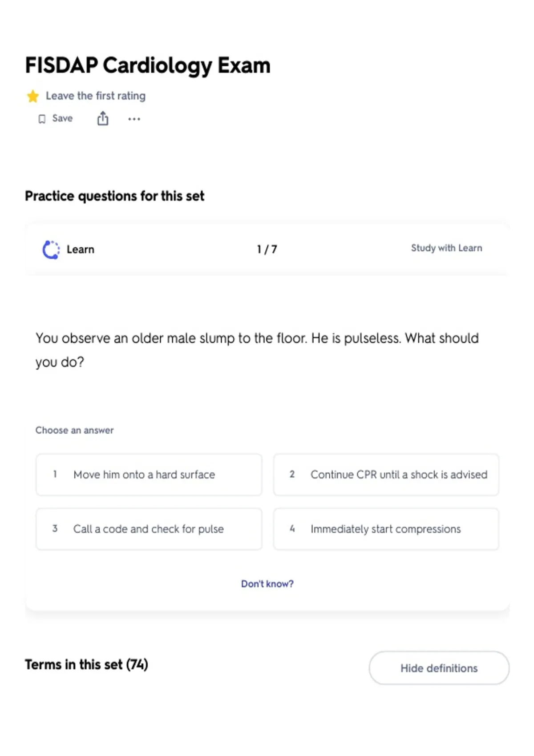This screenshot has width=534, height=756.
Task: Click the Terms in this set (74) heading
Action: (86, 664)
